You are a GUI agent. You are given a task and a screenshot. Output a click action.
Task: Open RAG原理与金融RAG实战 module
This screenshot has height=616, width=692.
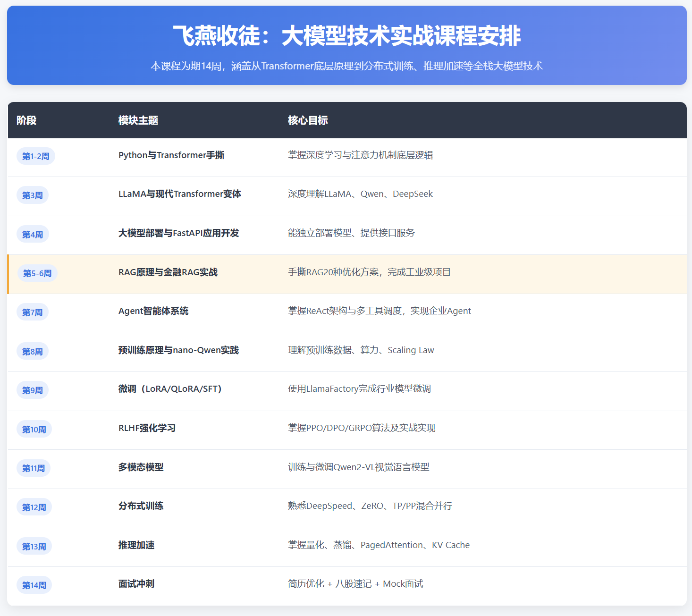click(168, 272)
